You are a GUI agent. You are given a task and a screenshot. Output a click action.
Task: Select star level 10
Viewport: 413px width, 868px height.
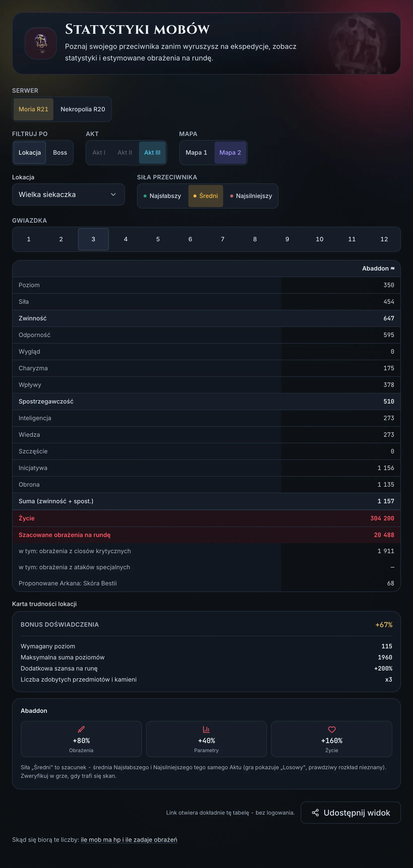coord(320,239)
